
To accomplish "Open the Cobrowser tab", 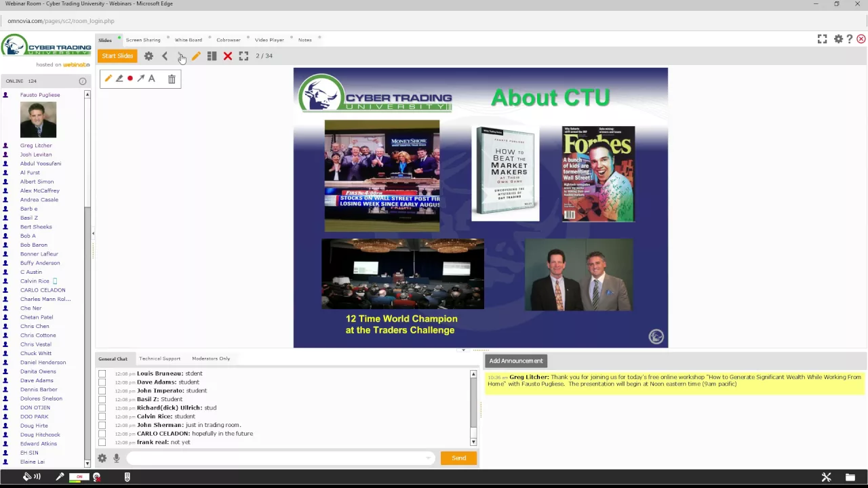I will [x=228, y=40].
